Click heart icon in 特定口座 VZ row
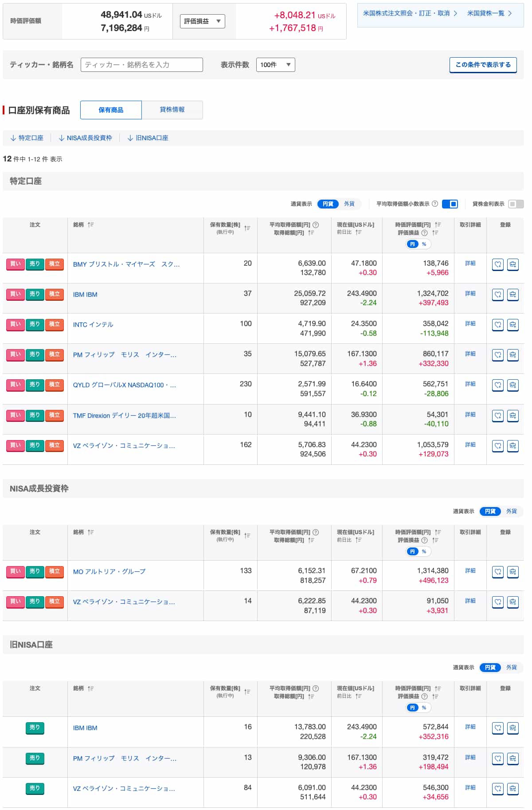Screen dimensions: 532x810 pyautogui.click(x=498, y=446)
